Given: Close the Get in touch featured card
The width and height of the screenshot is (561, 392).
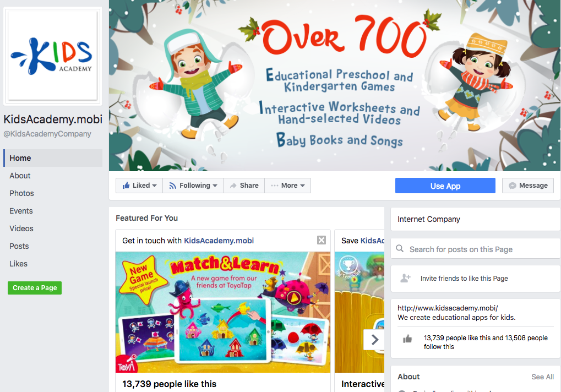Looking at the screenshot, I should pyautogui.click(x=322, y=240).
